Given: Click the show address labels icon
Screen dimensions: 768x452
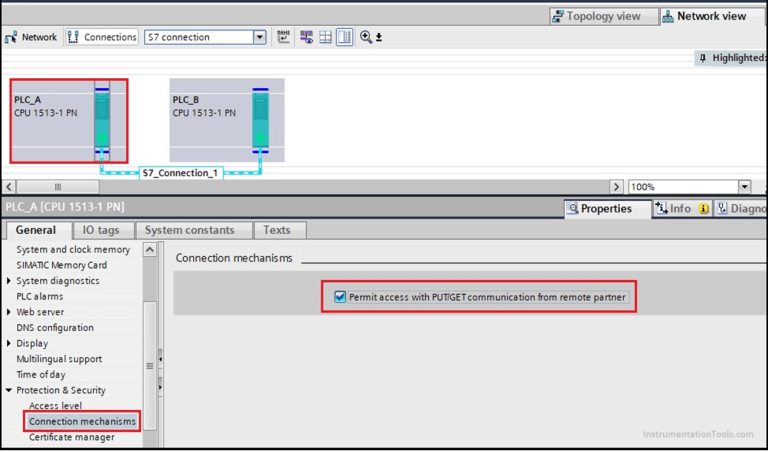Looking at the screenshot, I should point(284,37).
